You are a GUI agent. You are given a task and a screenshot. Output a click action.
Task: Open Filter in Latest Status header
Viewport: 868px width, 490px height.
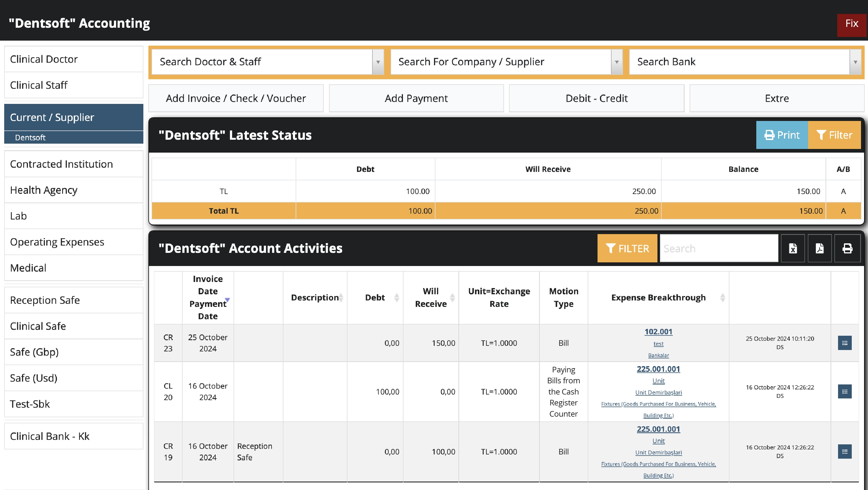(834, 135)
